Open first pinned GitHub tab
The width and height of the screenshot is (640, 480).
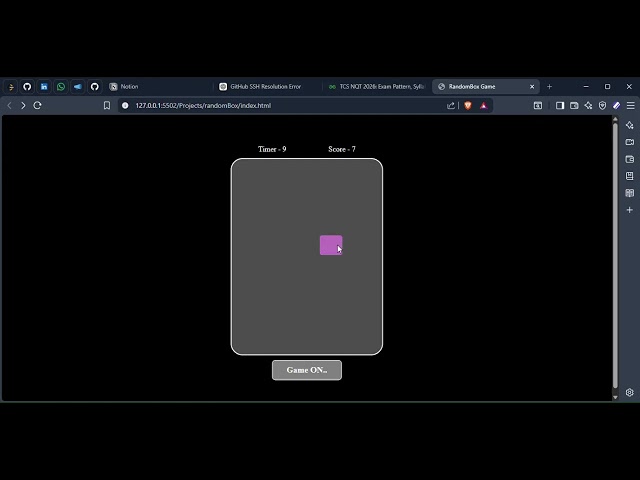27,87
